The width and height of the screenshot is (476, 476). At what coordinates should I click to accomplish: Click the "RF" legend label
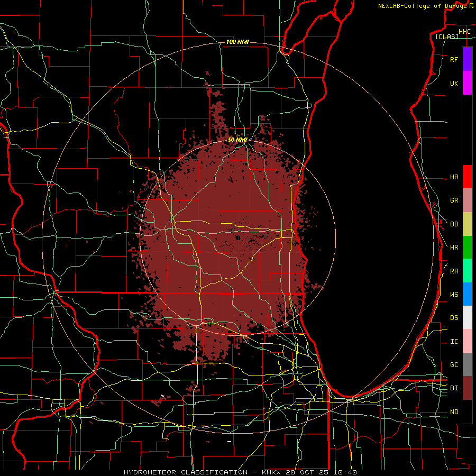click(454, 60)
